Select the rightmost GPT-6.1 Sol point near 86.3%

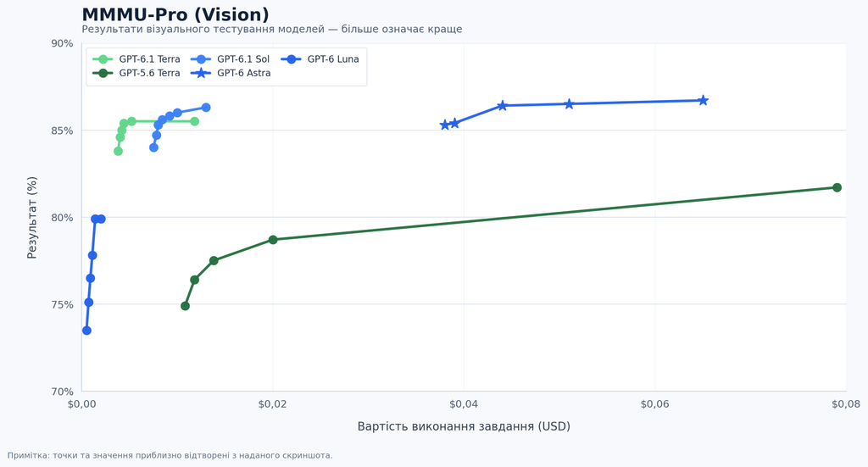[206, 108]
